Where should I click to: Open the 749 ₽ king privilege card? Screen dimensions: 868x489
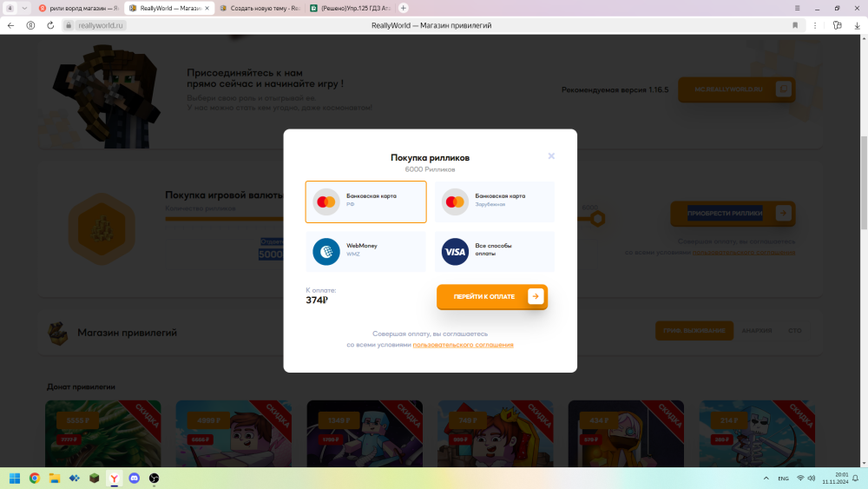[x=496, y=433]
